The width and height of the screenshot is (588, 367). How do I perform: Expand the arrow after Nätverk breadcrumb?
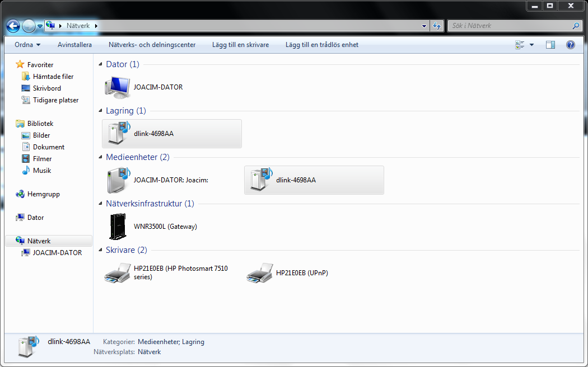[x=96, y=26]
